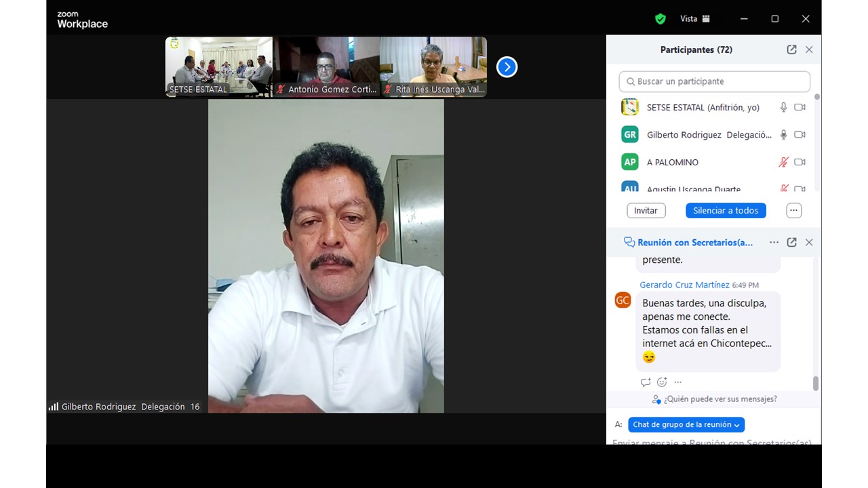Select A PALOMINO in participants list
This screenshot has height=488, width=868.
[x=672, y=162]
